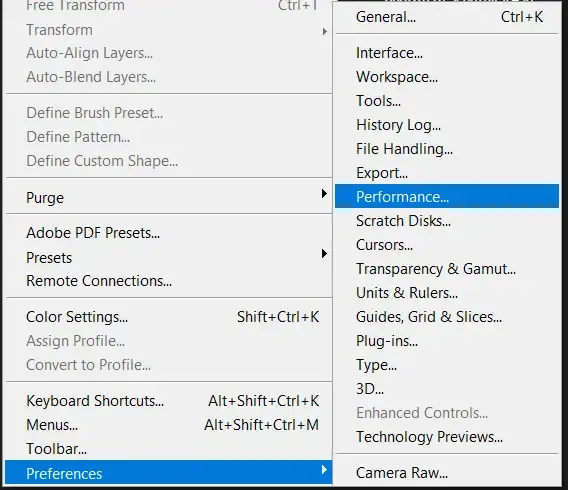Viewport: 568px width, 490px height.
Task: Choose Workspace preferences item
Action: pyautogui.click(x=447, y=77)
